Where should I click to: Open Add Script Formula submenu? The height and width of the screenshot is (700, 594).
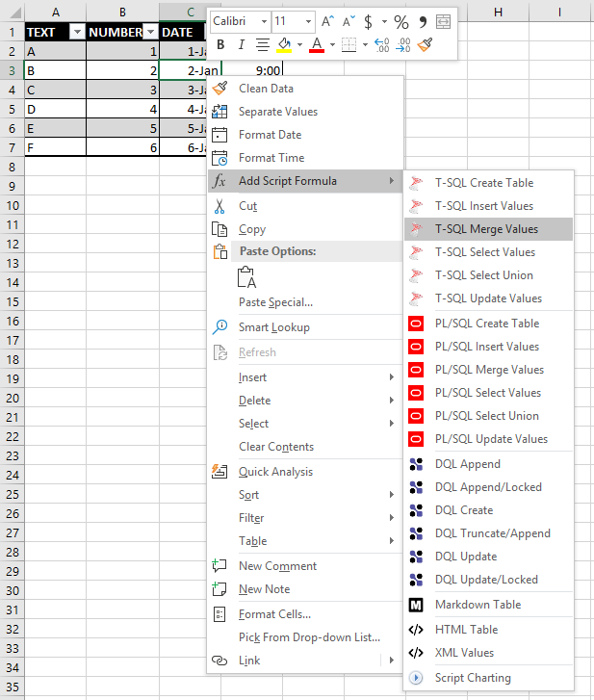pyautogui.click(x=305, y=181)
